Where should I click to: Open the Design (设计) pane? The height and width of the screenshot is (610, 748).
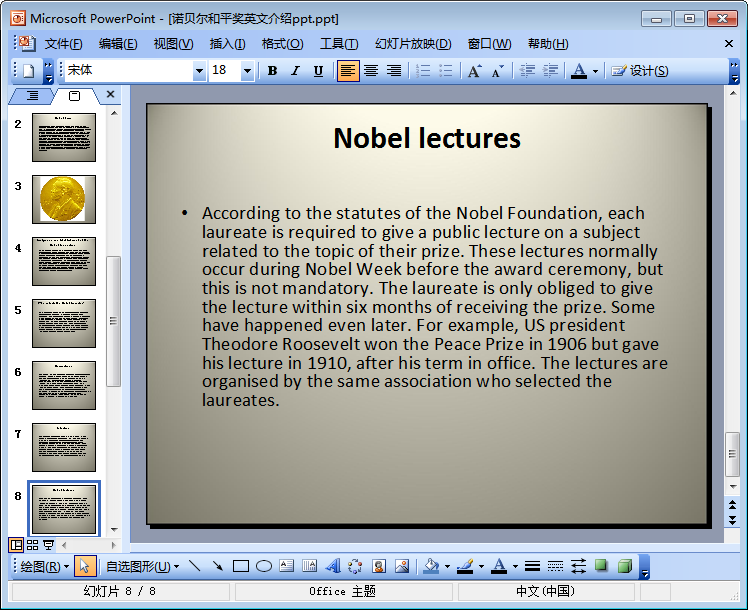coord(640,71)
